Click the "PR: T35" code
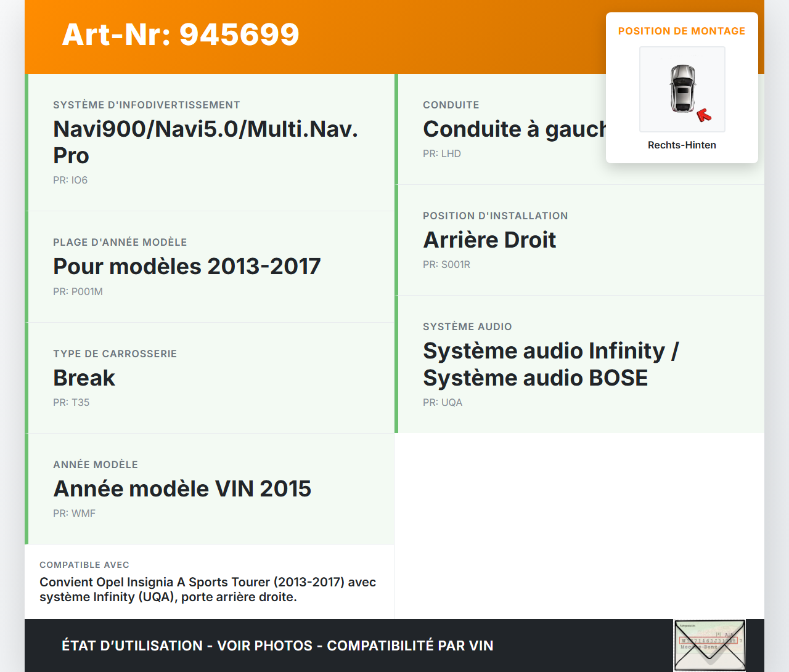The image size is (789, 672). 72,402
